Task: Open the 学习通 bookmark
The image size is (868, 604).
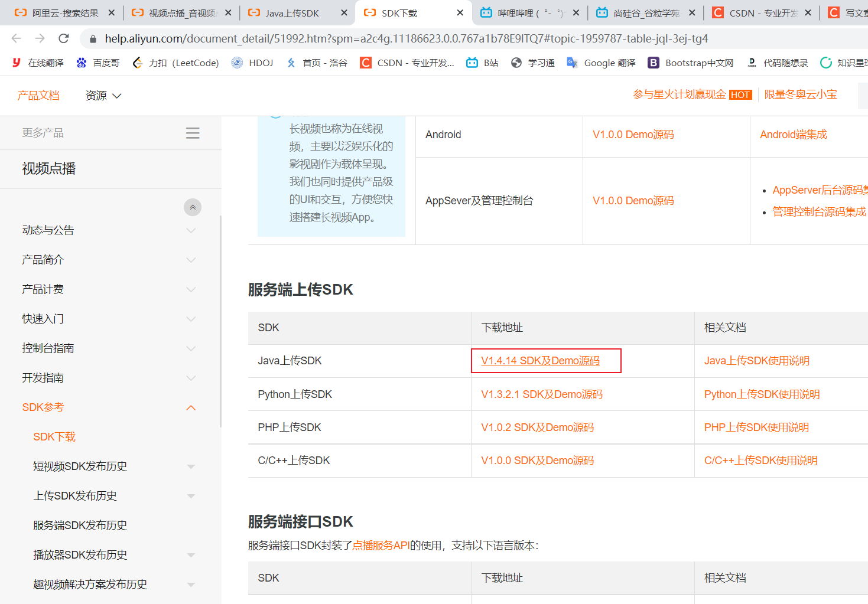Action: click(532, 63)
